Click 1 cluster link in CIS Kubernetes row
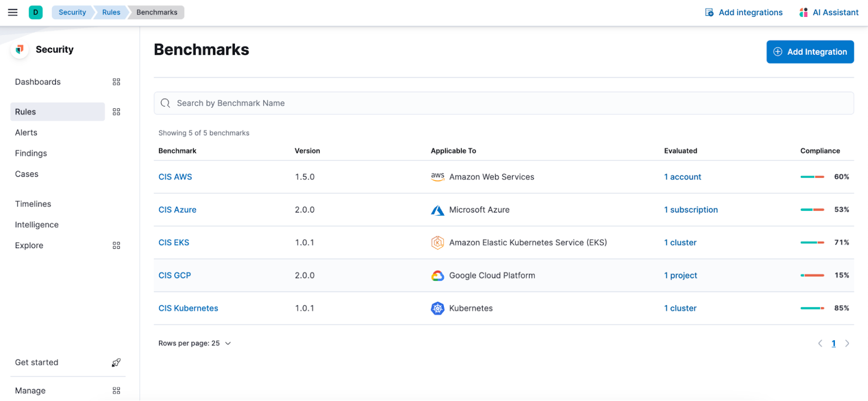This screenshot has height=401, width=868. [680, 308]
